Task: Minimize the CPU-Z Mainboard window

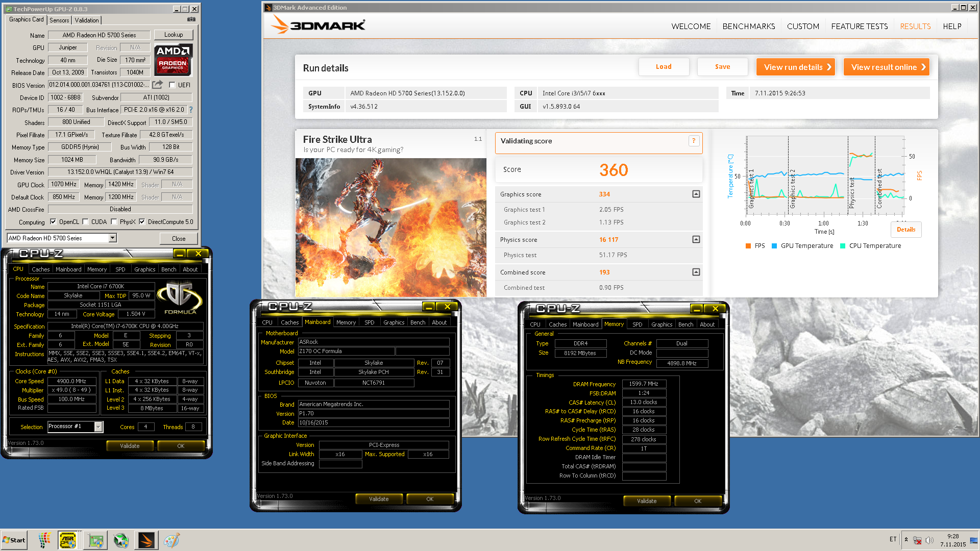Action: [x=428, y=307]
